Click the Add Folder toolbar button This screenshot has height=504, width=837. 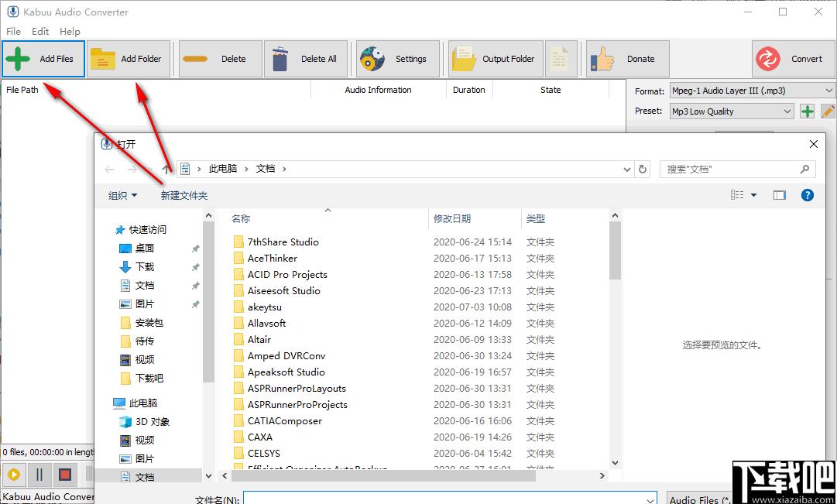click(129, 59)
